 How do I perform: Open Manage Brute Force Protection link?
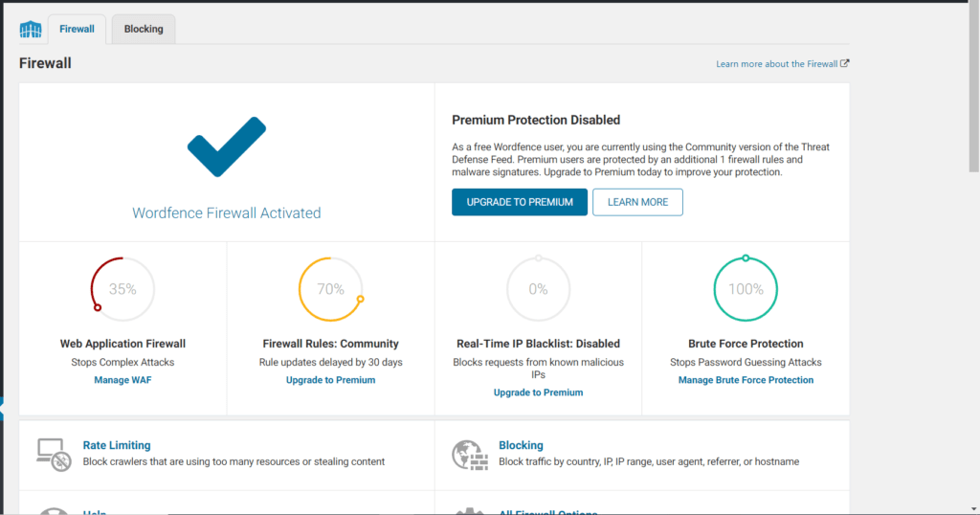click(746, 380)
